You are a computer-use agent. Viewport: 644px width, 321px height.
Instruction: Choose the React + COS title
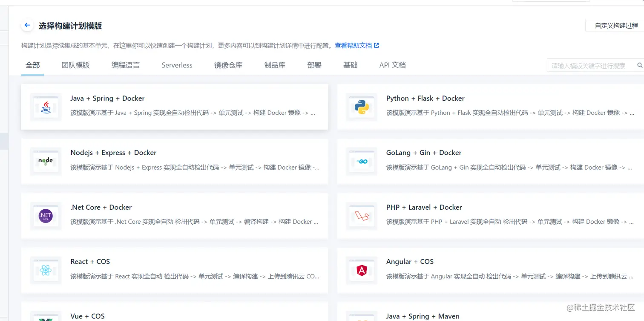click(90, 261)
